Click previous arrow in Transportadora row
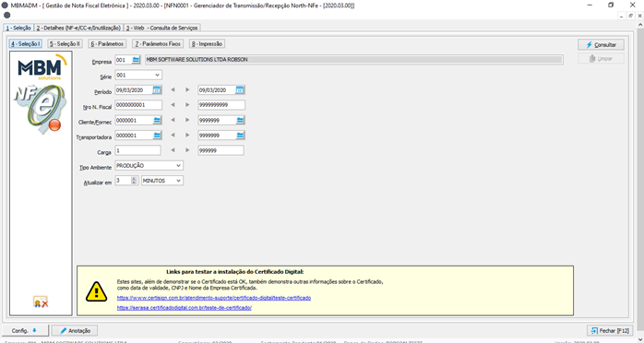 (173, 135)
